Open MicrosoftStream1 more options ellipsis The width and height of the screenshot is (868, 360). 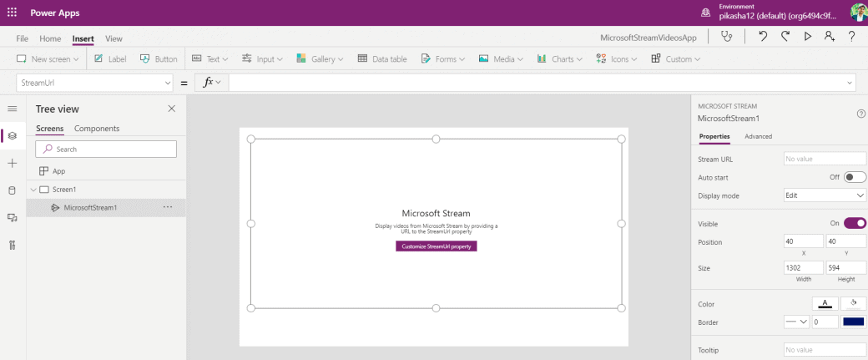(168, 207)
